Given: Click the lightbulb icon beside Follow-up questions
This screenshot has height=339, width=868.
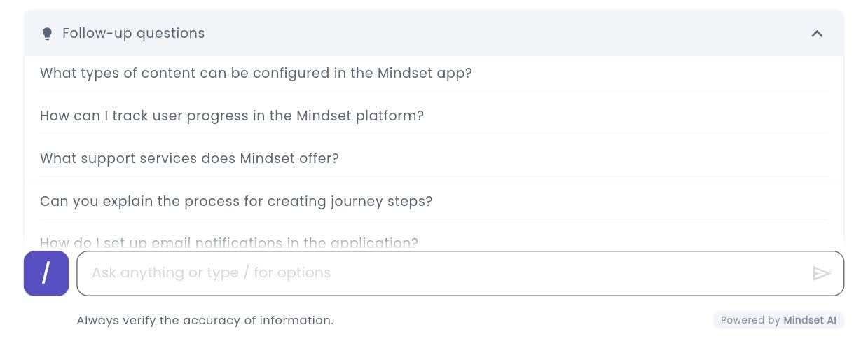Looking at the screenshot, I should click(47, 34).
